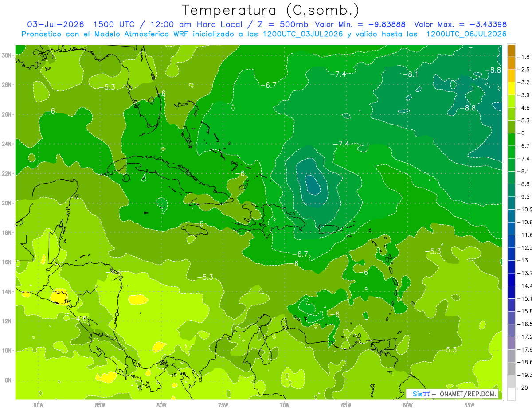
Task: Click the "8N" latitude axis label
Action: (x=8, y=380)
